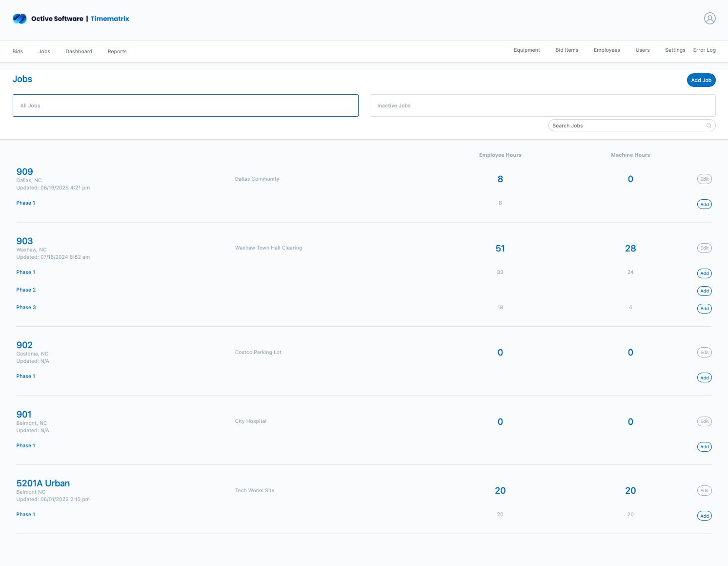728x566 pixels.
Task: Open the Equipment section
Action: point(526,50)
